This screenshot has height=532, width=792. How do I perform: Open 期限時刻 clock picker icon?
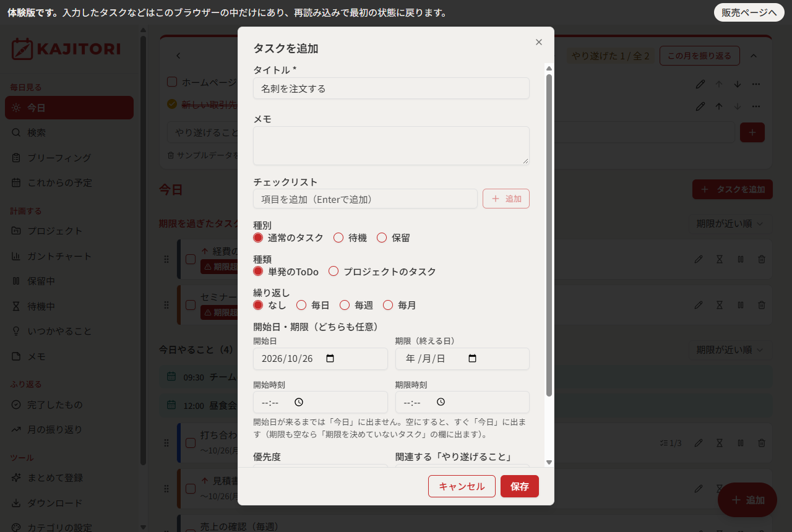click(x=441, y=402)
